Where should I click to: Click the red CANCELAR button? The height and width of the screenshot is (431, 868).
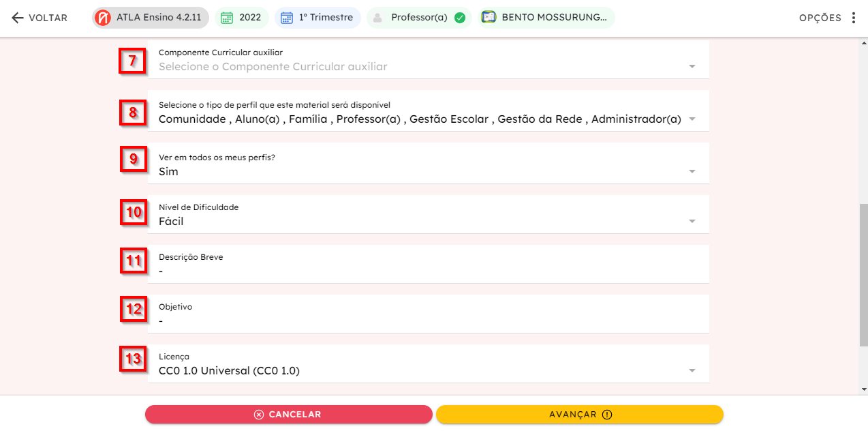[x=289, y=415]
